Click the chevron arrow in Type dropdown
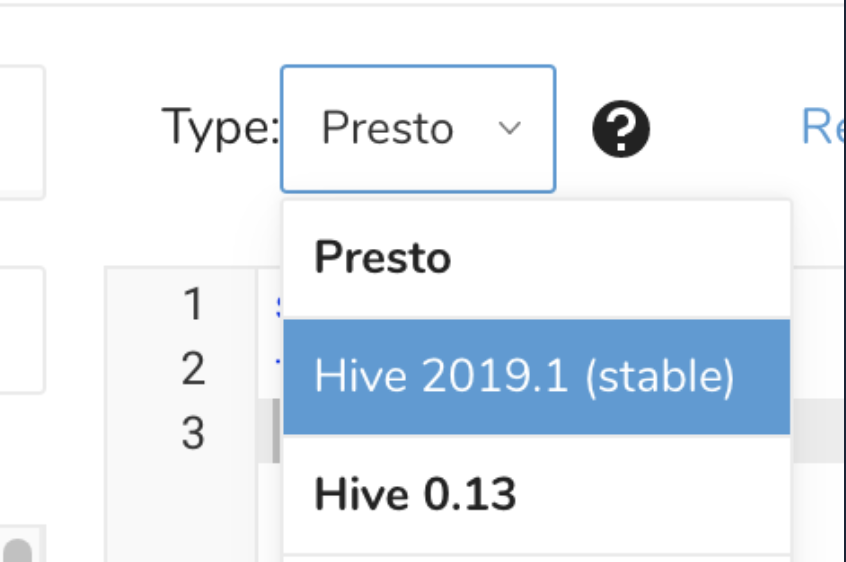Screen dimensions: 846x562 (510, 129)
